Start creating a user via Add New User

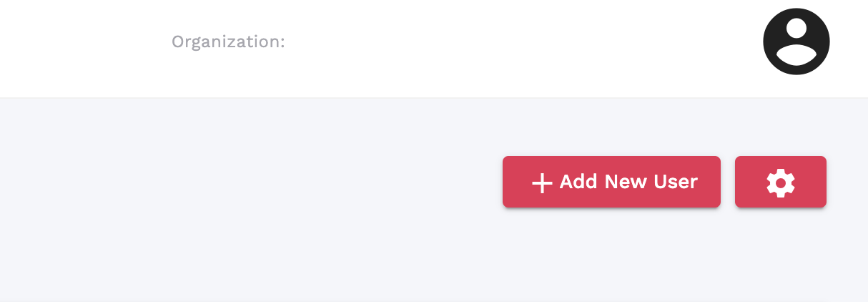pyautogui.click(x=611, y=182)
